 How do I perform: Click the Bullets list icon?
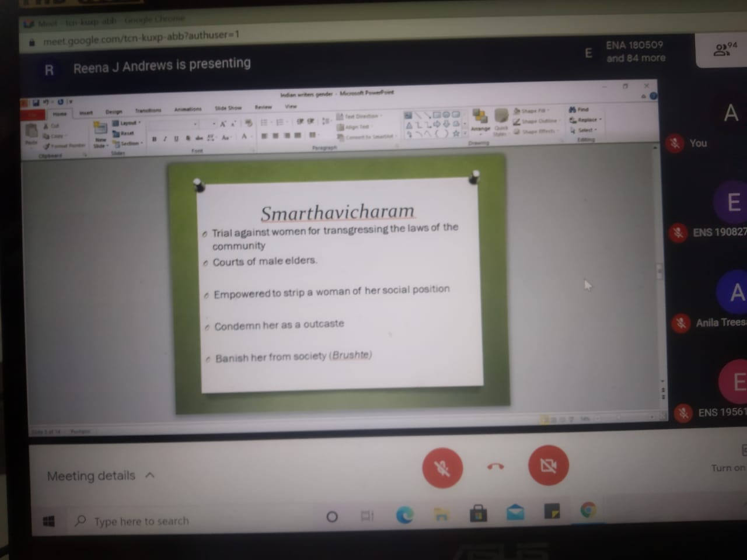[x=264, y=122]
